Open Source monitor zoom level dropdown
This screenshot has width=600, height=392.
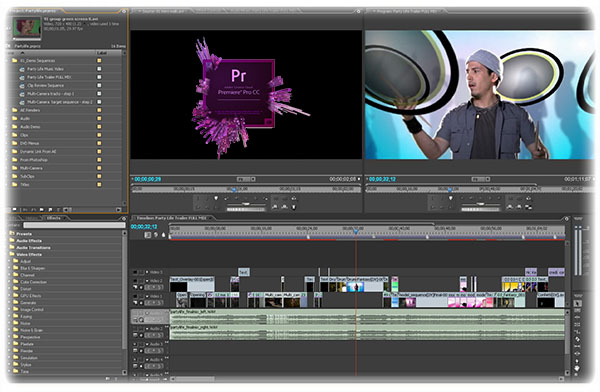pyautogui.click(x=245, y=179)
